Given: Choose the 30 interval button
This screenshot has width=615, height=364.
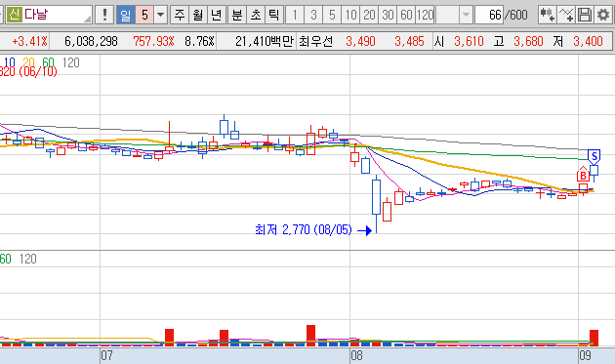Looking at the screenshot, I should click(x=388, y=15).
